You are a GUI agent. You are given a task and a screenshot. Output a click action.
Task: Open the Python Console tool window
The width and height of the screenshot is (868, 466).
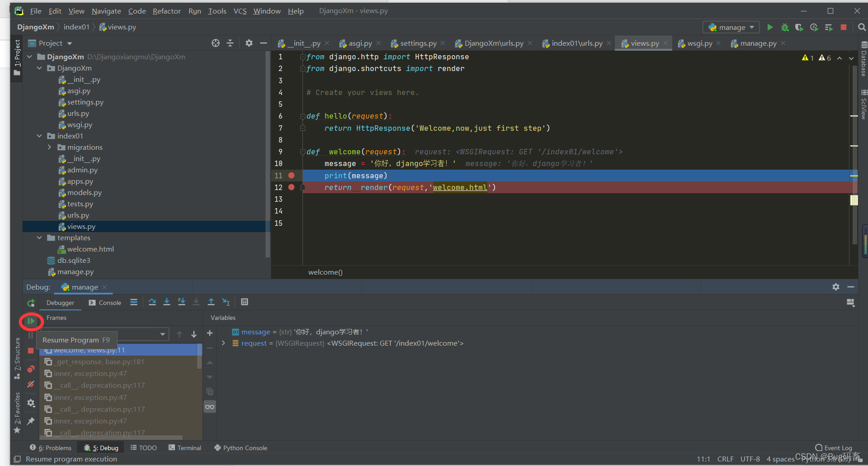241,448
